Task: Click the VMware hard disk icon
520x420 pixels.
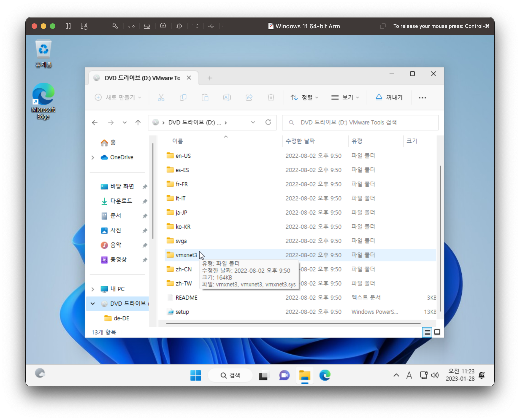Action: pyautogui.click(x=147, y=26)
